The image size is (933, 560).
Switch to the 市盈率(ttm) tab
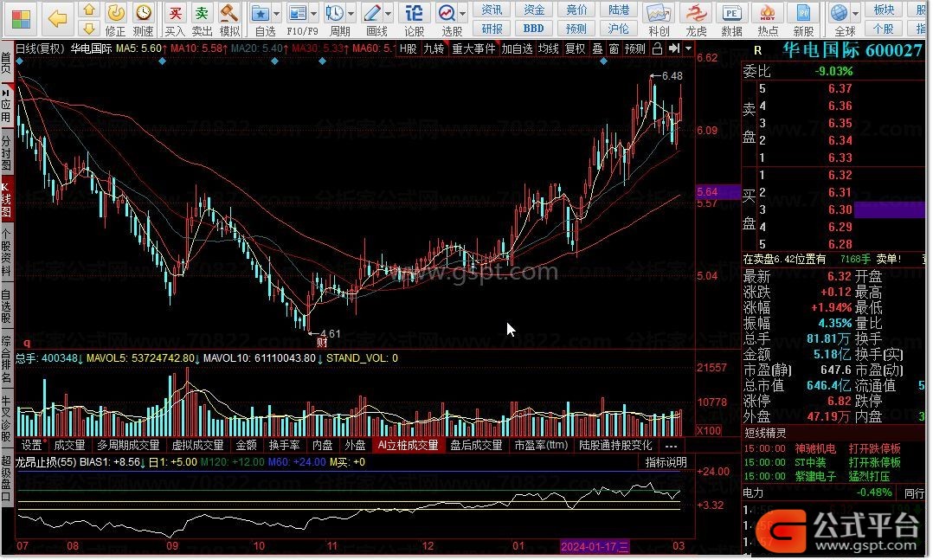coord(541,446)
